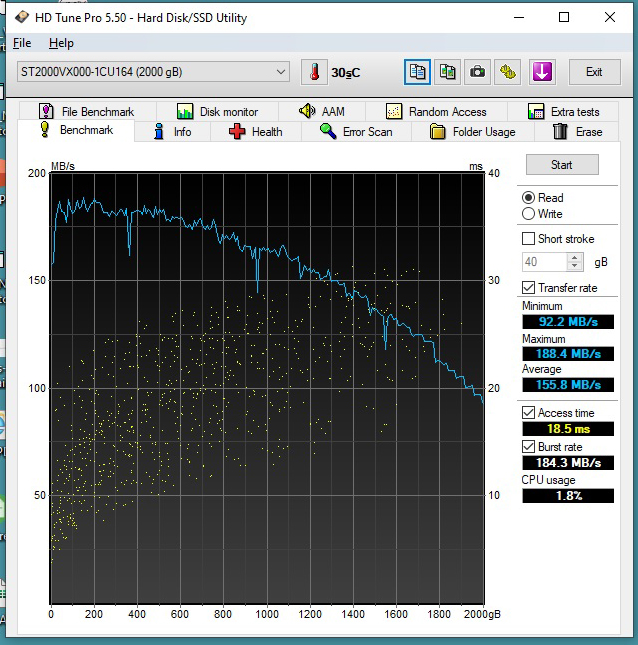Screen dimensions: 638x645
Task: Open options via tools icon
Action: point(508,72)
